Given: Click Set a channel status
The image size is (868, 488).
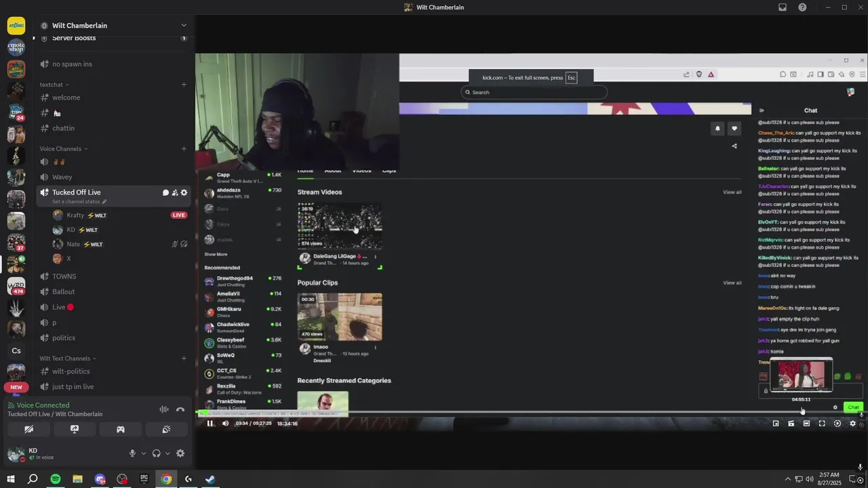Looking at the screenshot, I should tap(79, 201).
